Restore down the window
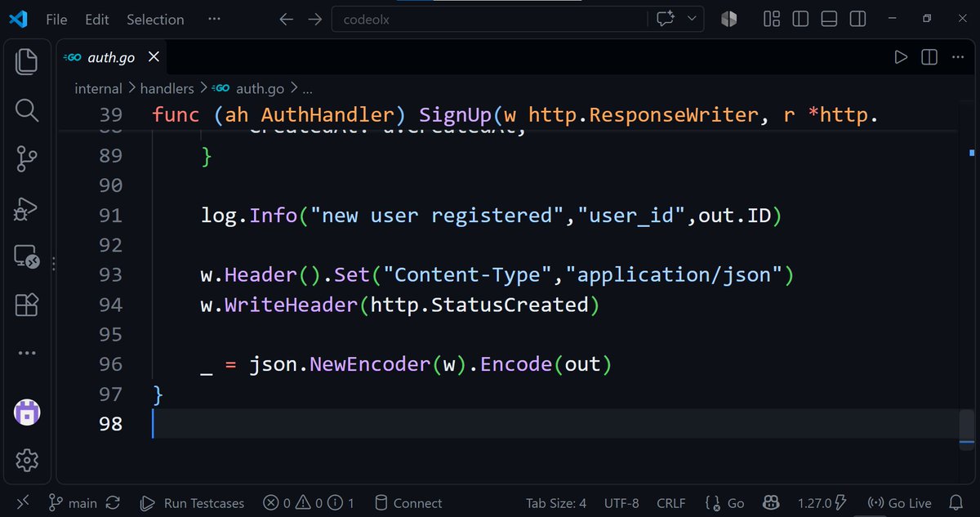Viewport: 980px width, 517px height. coord(927,19)
